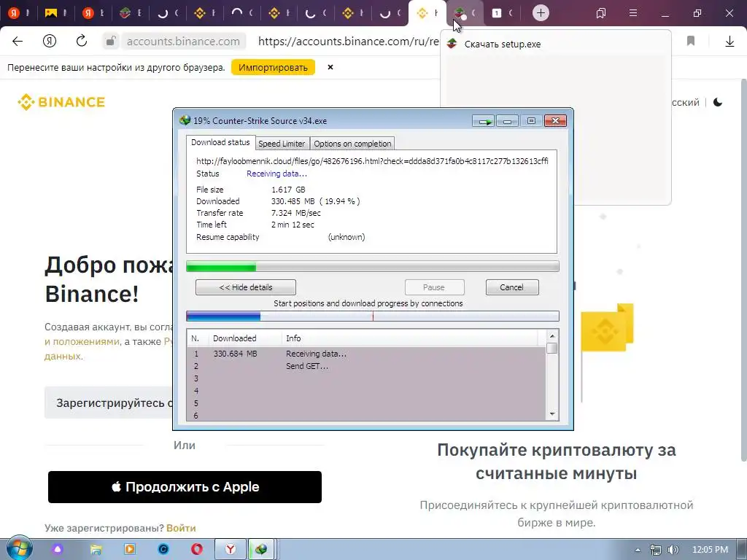
Task: Go back with the browser back arrow
Action: click(18, 42)
